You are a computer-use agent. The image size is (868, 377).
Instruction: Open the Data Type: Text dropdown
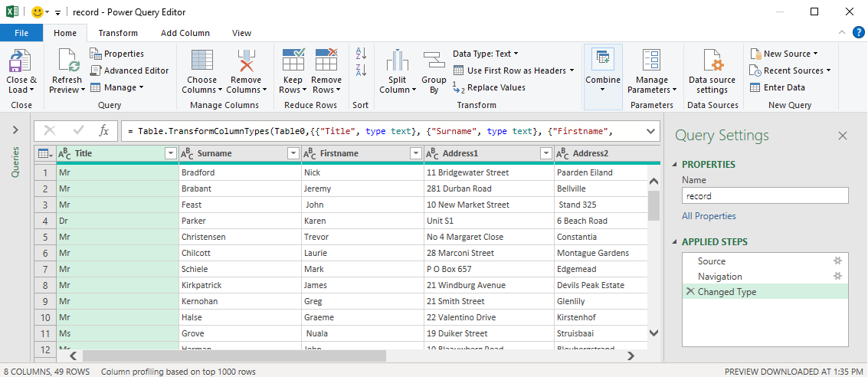click(x=486, y=54)
